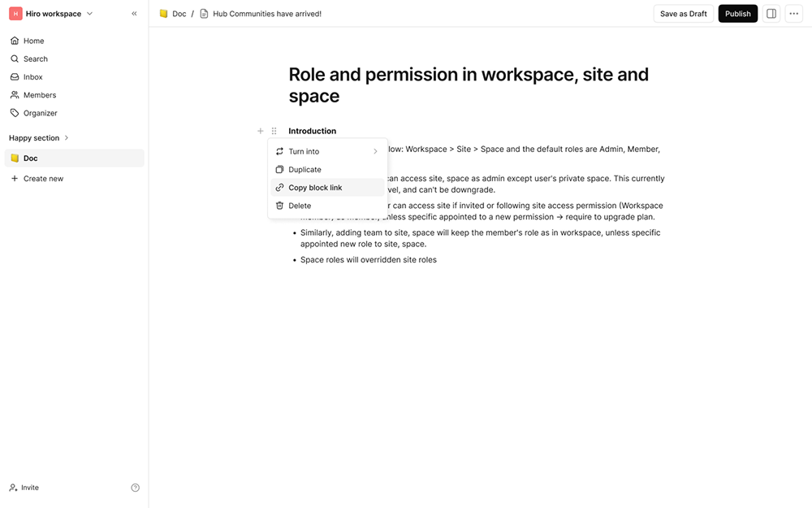This screenshot has height=508, width=812.
Task: Choose Delete from the block menu
Action: coord(327,206)
